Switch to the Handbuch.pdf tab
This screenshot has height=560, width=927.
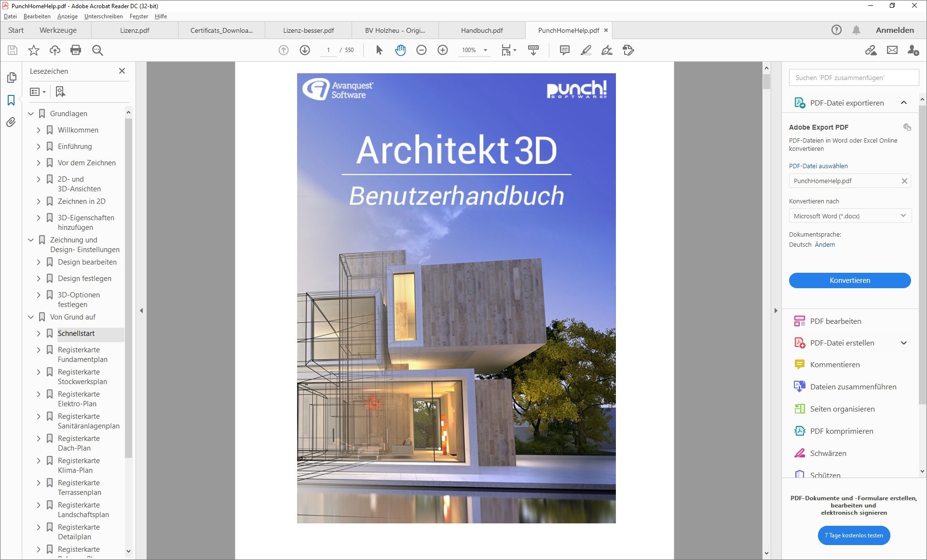[481, 30]
